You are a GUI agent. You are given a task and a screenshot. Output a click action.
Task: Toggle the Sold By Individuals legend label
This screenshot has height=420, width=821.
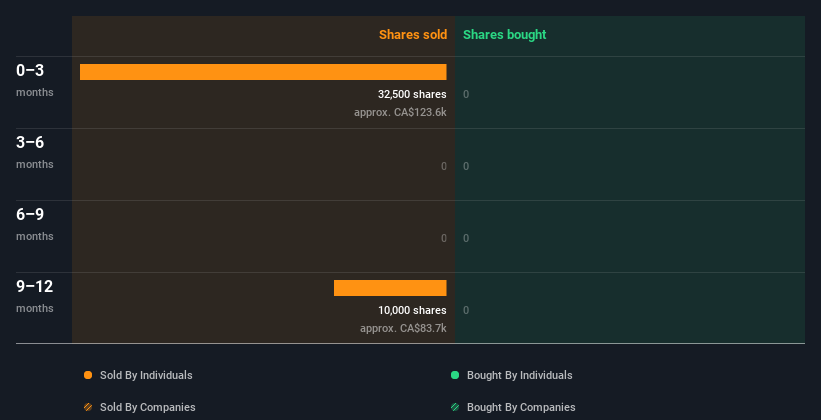click(x=146, y=375)
